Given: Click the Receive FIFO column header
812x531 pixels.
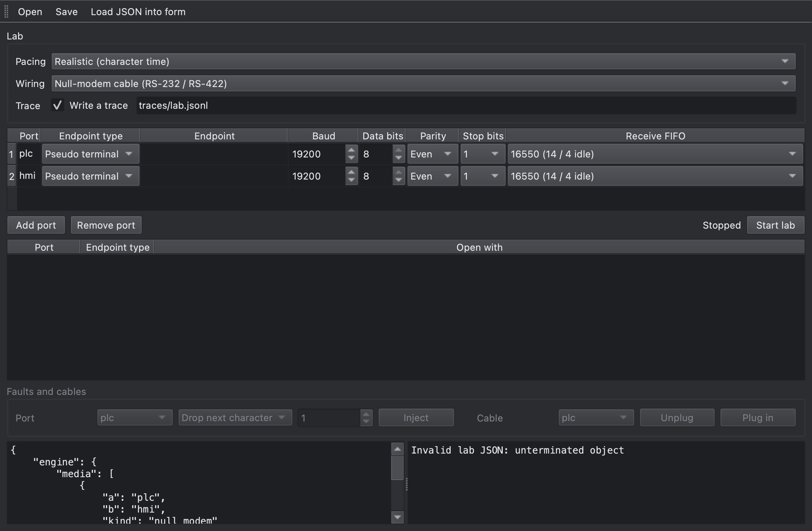Looking at the screenshot, I should (x=655, y=136).
